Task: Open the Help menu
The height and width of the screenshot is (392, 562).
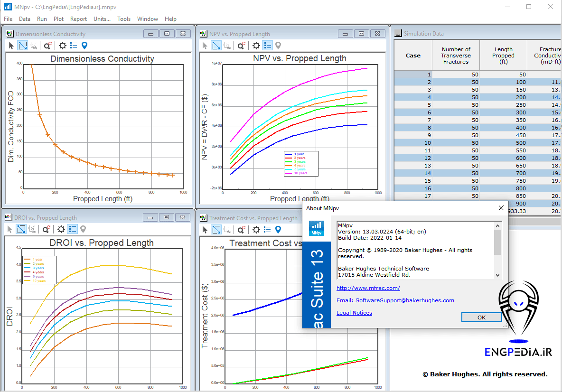Action: pyautogui.click(x=170, y=19)
